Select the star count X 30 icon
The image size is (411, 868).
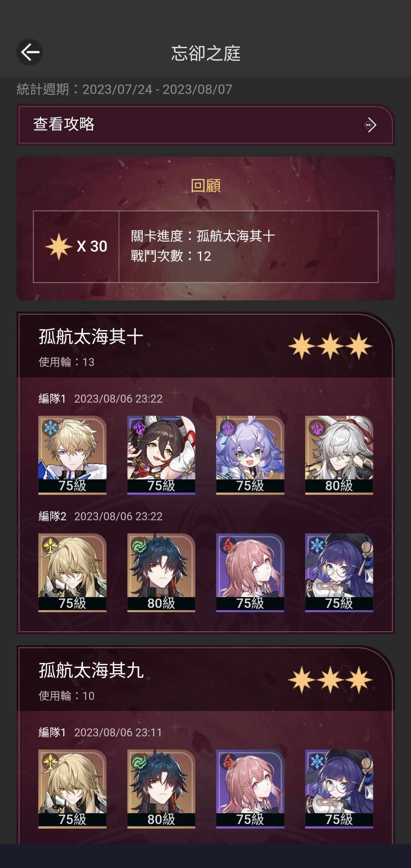click(x=76, y=246)
